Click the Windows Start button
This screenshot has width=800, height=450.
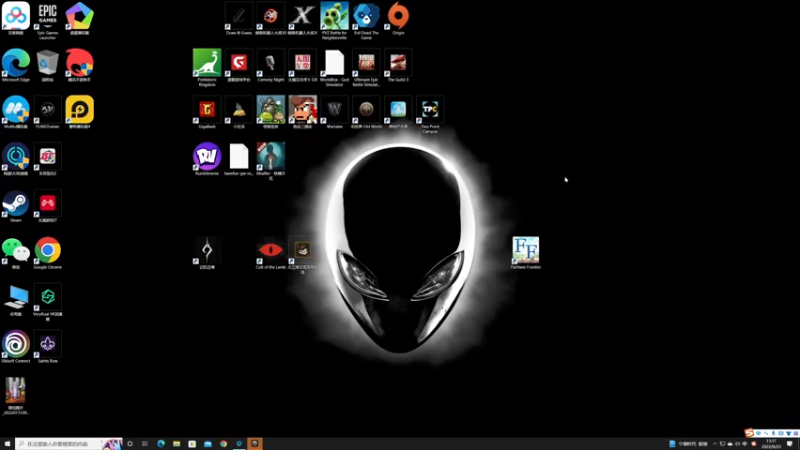[7, 444]
